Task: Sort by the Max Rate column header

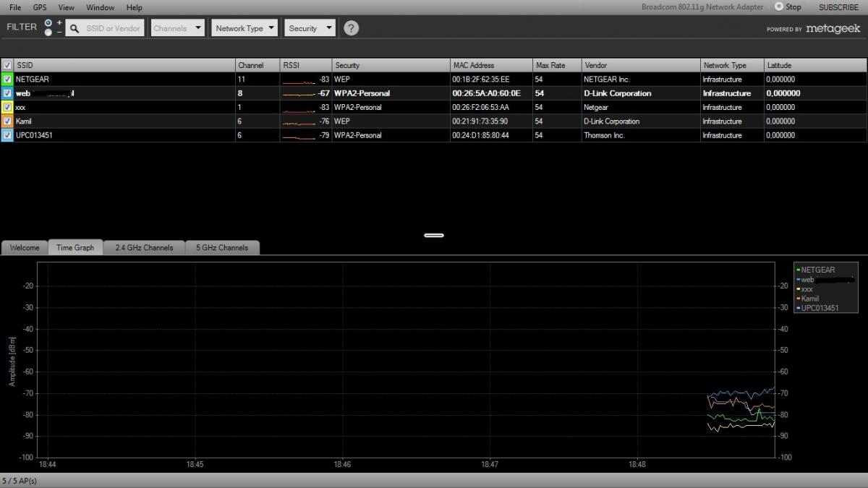Action: pos(557,65)
